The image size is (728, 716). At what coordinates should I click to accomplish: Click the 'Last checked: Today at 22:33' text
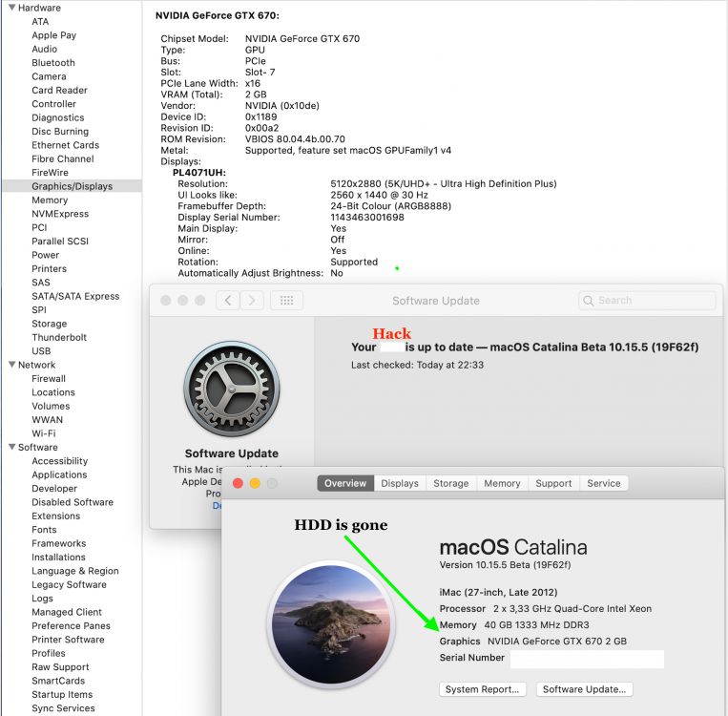coord(417,365)
